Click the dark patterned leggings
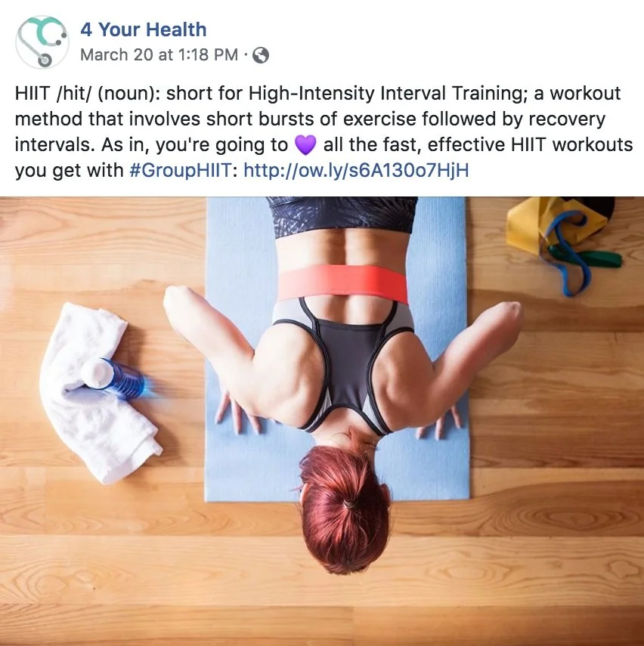 pyautogui.click(x=342, y=216)
